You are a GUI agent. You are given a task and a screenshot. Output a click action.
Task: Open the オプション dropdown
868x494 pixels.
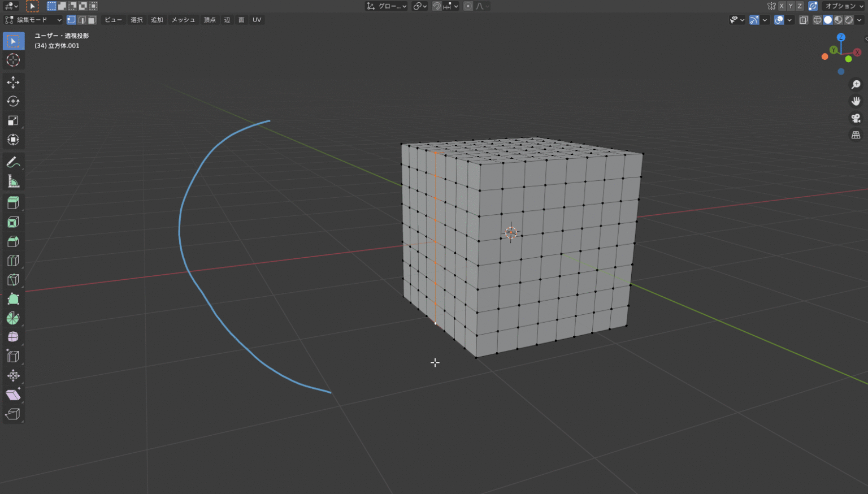844,6
